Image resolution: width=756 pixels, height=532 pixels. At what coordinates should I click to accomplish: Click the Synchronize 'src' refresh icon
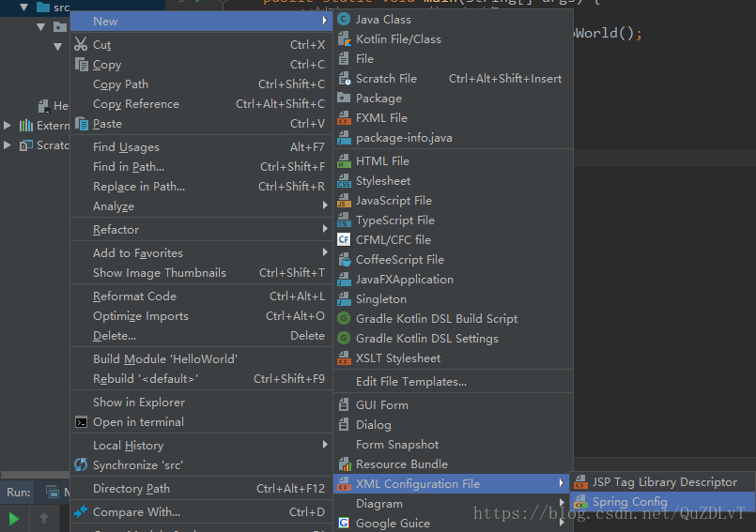click(x=81, y=465)
